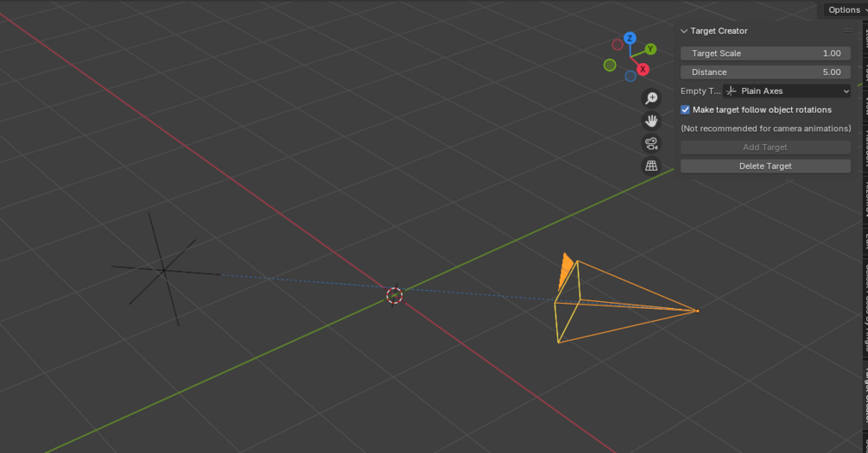Toggle the camera view icon
Image resolution: width=868 pixels, height=453 pixels.
click(651, 143)
